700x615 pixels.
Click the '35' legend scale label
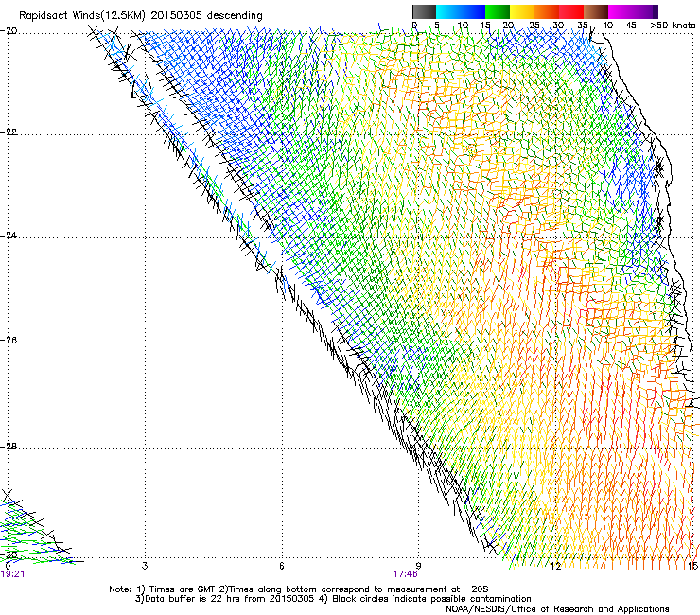pos(583,26)
